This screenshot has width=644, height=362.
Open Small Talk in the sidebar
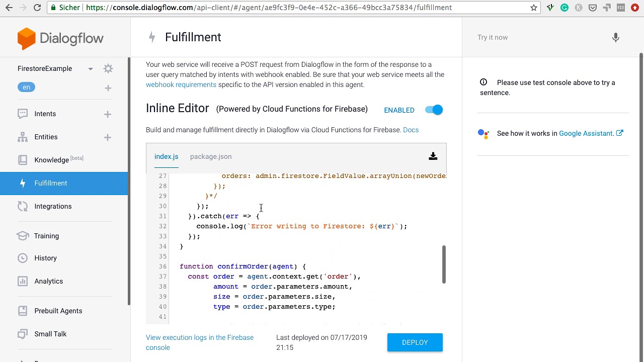click(x=50, y=334)
